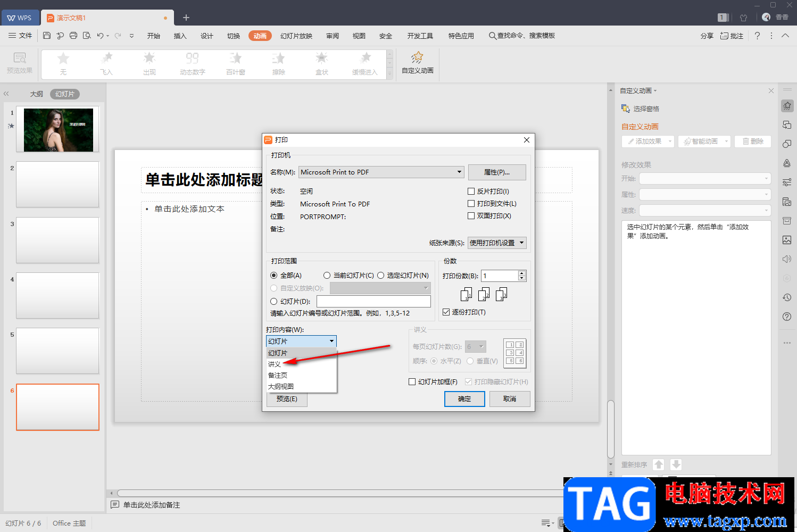This screenshot has width=797, height=532.
Task: Open the Insert (插入) ribbon tab
Action: (180, 36)
